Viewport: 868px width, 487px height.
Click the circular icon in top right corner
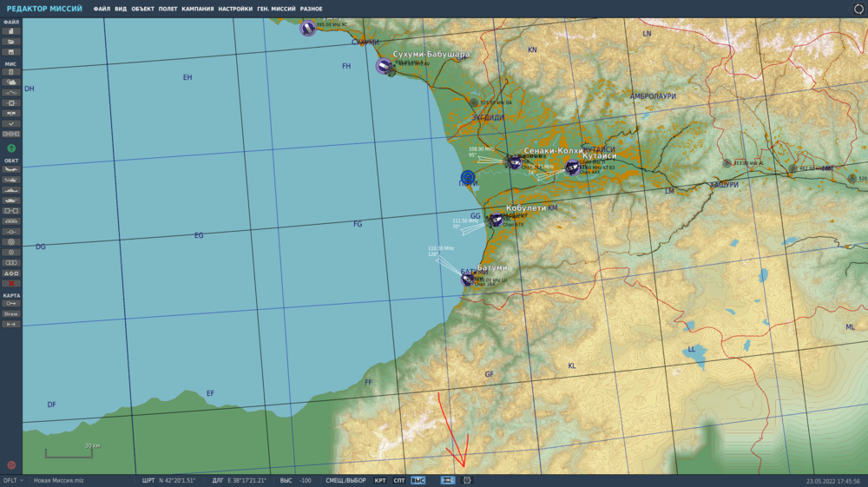pyautogui.click(x=858, y=9)
